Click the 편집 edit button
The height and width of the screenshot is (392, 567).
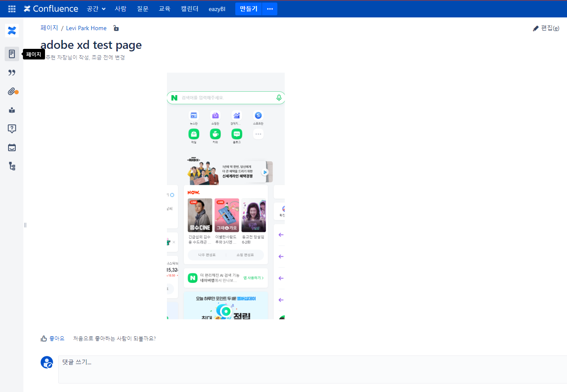(546, 28)
